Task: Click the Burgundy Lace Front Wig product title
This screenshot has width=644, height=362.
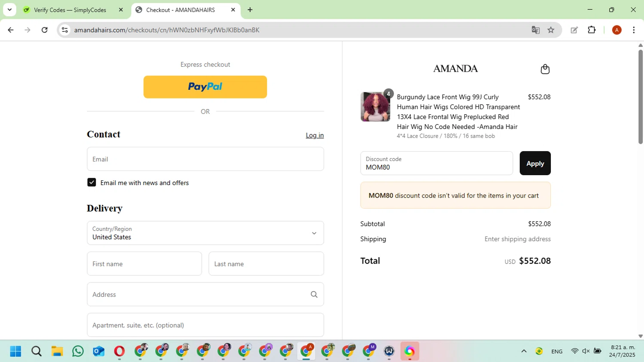Action: pos(458,112)
